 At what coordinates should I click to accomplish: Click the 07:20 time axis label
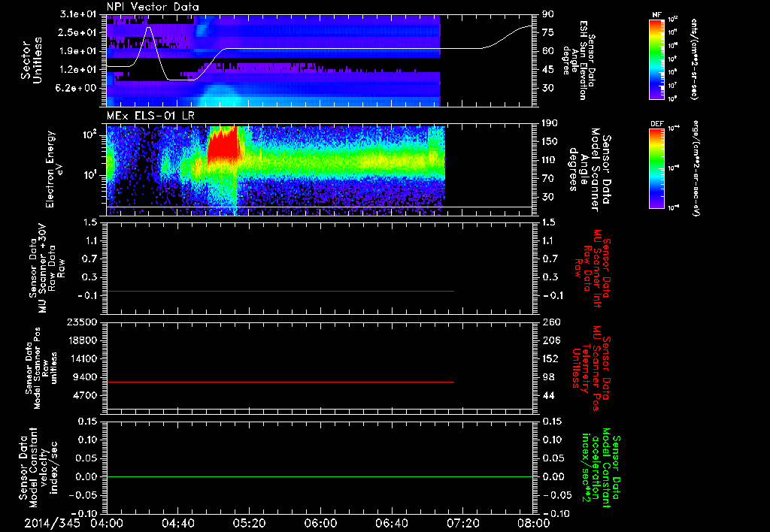click(462, 523)
